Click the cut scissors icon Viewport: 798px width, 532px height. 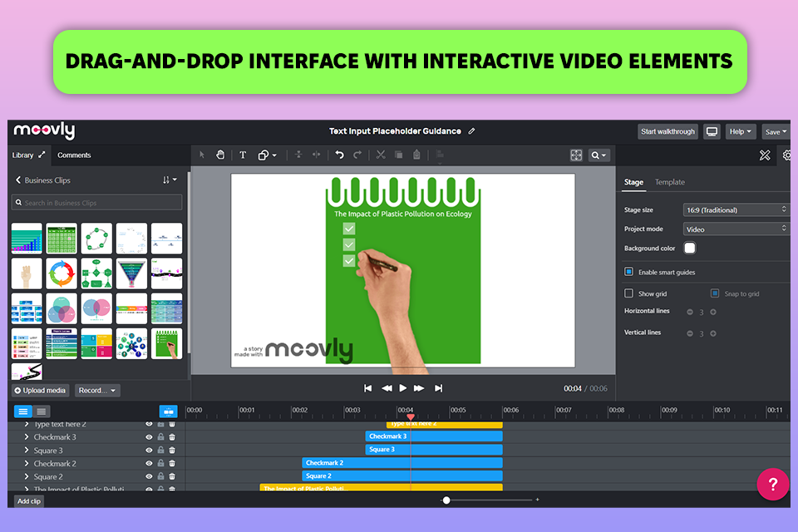pyautogui.click(x=381, y=155)
